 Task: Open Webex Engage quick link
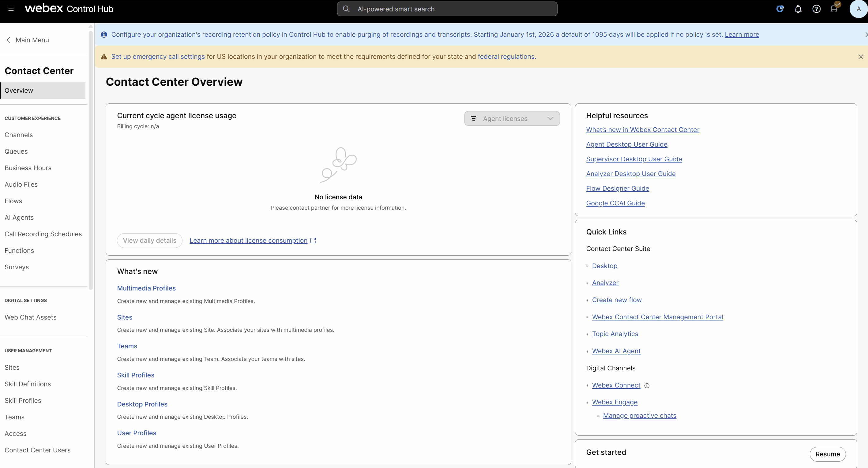(x=614, y=402)
